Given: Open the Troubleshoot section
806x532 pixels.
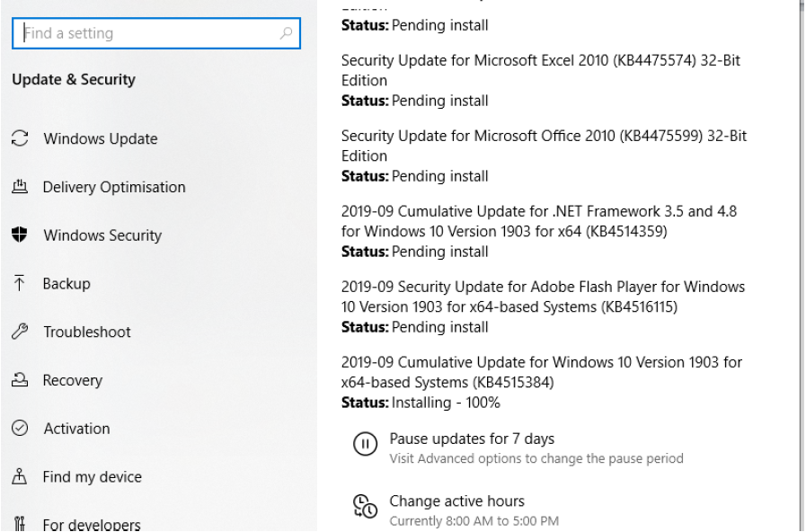Looking at the screenshot, I should click(87, 332).
